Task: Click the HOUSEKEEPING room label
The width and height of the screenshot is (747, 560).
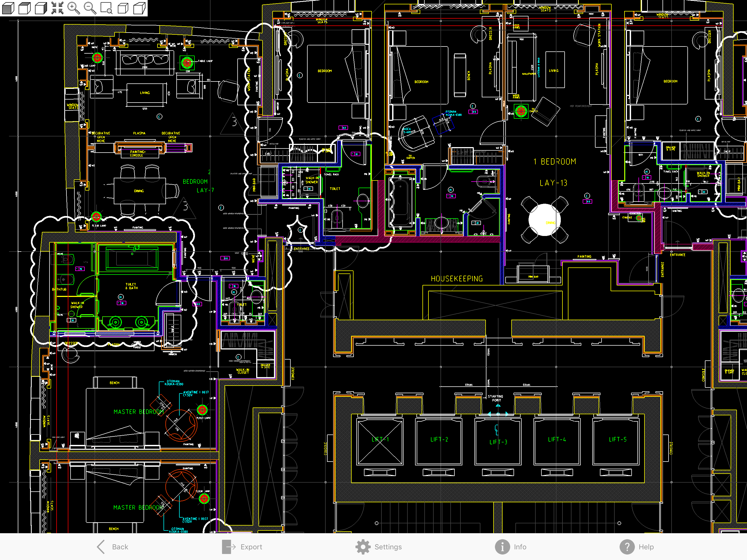Action: tap(457, 279)
